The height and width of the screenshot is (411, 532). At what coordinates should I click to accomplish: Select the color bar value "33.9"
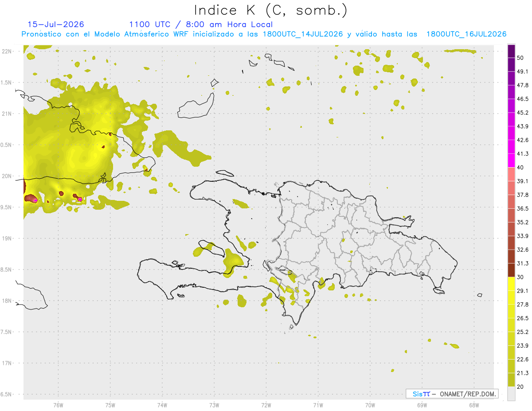click(523, 235)
